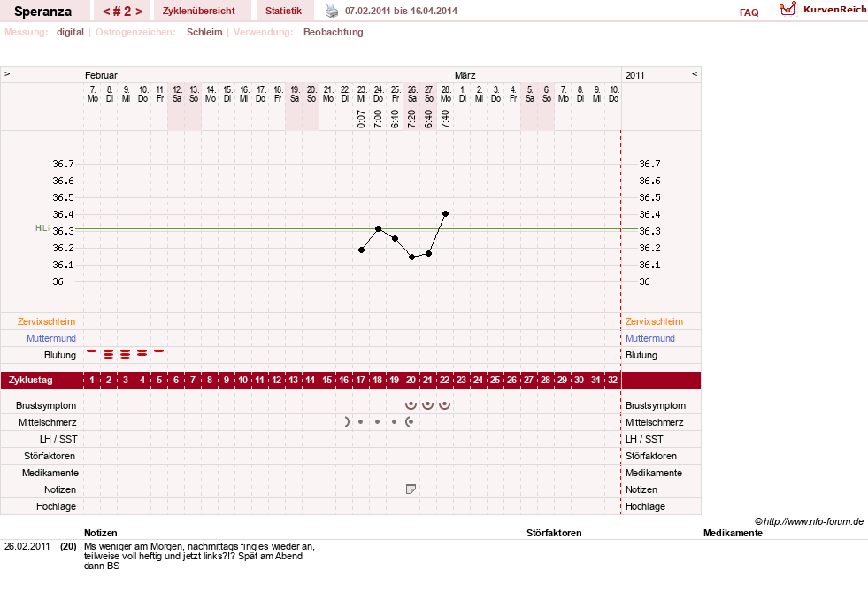Click the 'Beobachtung' Verwendung value
This screenshot has width=868, height=593.
[334, 32]
